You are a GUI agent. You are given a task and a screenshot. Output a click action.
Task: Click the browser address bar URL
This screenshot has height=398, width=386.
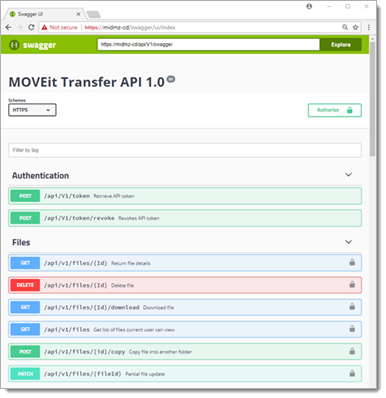coord(130,27)
